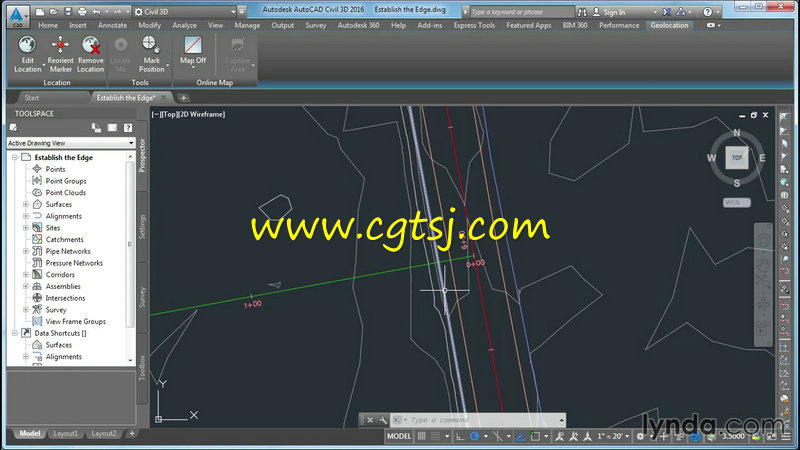Expand the Surfaces node in Prospector

pyautogui.click(x=26, y=204)
